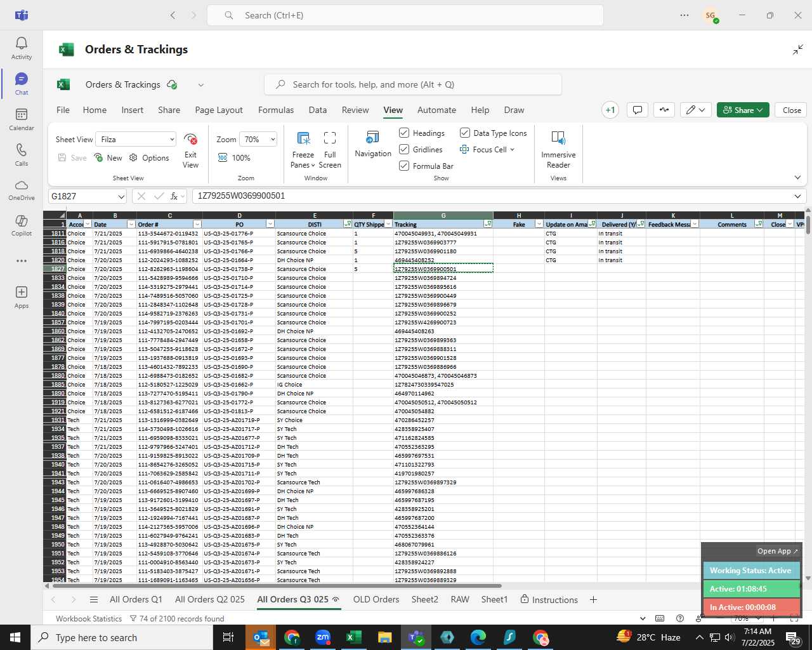Click the Teams search box
The width and height of the screenshot is (812, 650).
(405, 15)
